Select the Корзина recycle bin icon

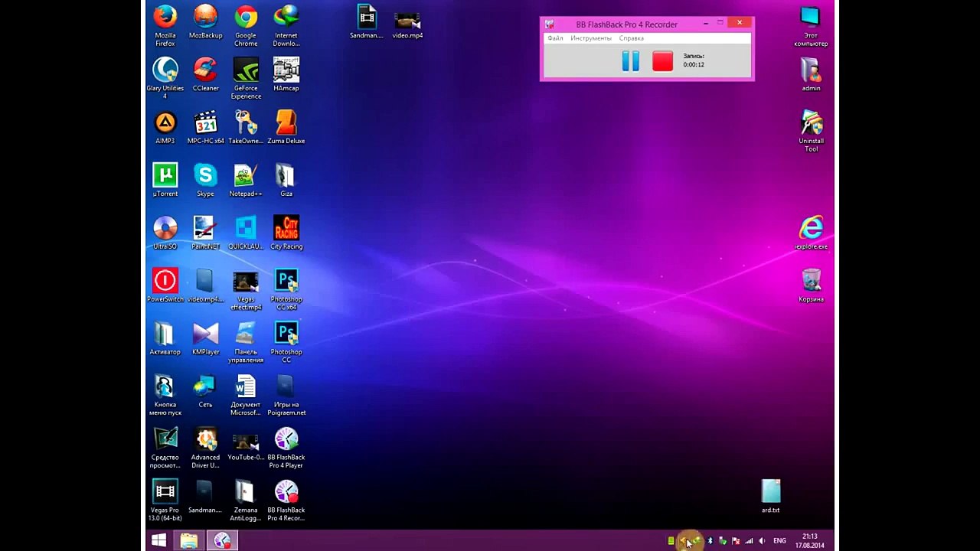811,285
